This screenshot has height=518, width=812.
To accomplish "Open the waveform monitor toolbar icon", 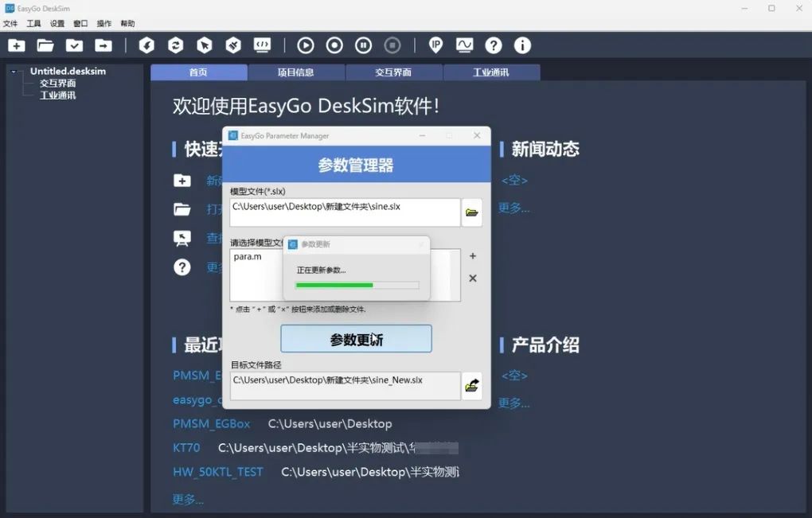I will [x=465, y=45].
